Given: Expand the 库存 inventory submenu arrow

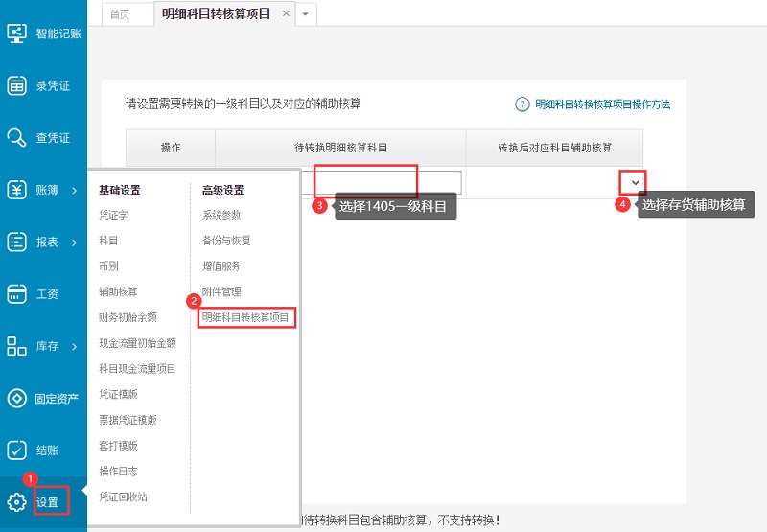Looking at the screenshot, I should (74, 346).
